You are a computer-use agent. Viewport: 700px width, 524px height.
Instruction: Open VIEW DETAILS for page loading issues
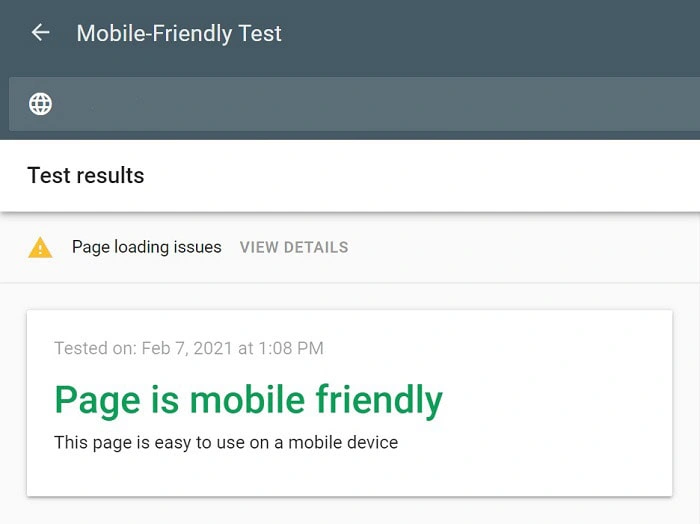(x=294, y=248)
